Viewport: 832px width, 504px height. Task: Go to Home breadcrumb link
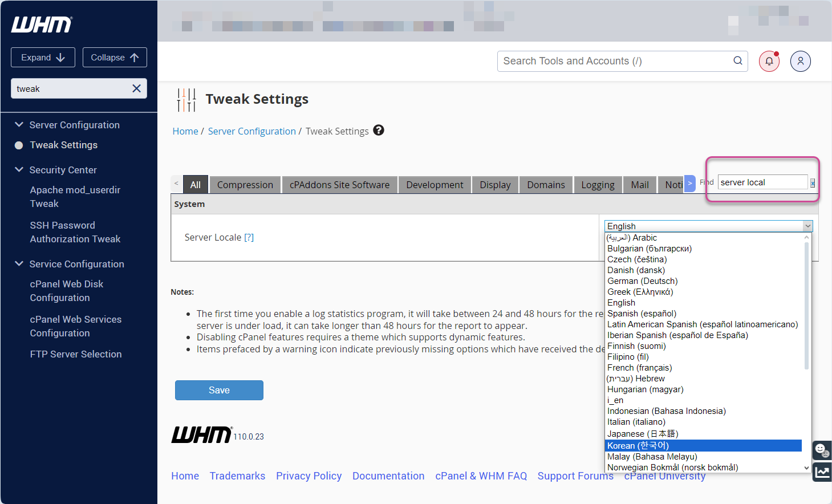pyautogui.click(x=185, y=131)
